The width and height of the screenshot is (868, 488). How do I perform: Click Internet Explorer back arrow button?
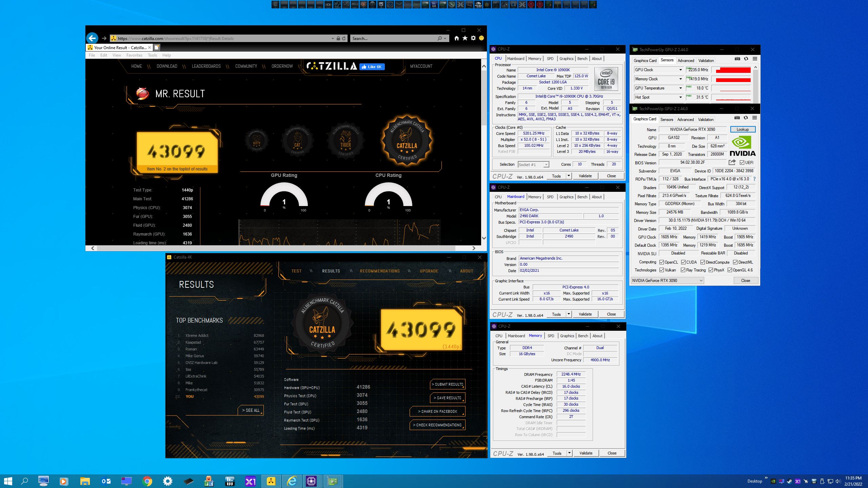(x=92, y=38)
